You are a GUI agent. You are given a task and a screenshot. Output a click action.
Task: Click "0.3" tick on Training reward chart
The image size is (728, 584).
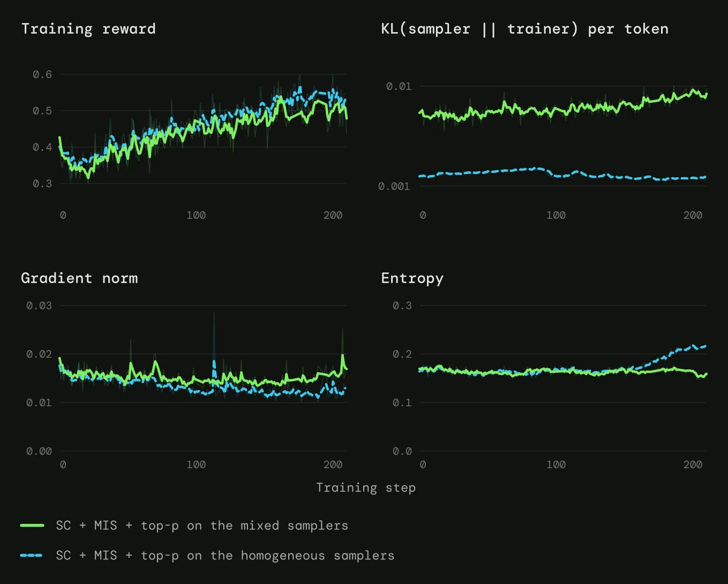coord(42,184)
